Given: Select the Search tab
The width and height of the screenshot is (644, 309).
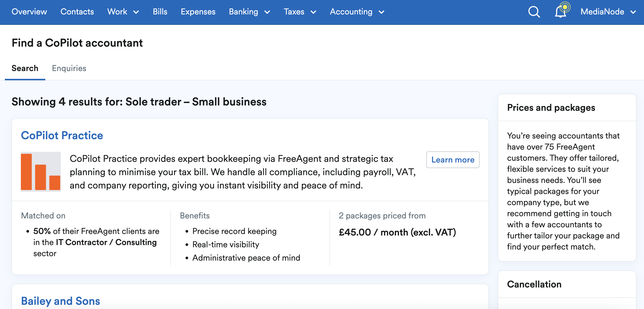Looking at the screenshot, I should point(25,68).
